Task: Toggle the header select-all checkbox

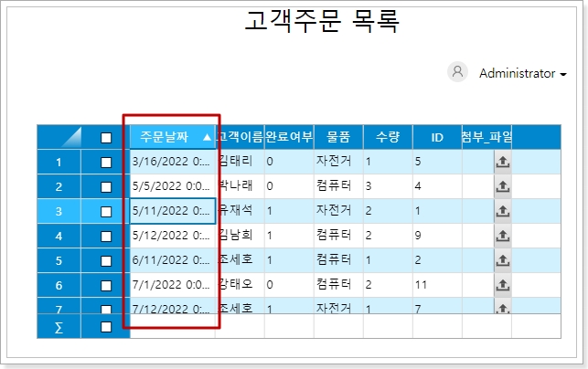Action: (x=106, y=138)
